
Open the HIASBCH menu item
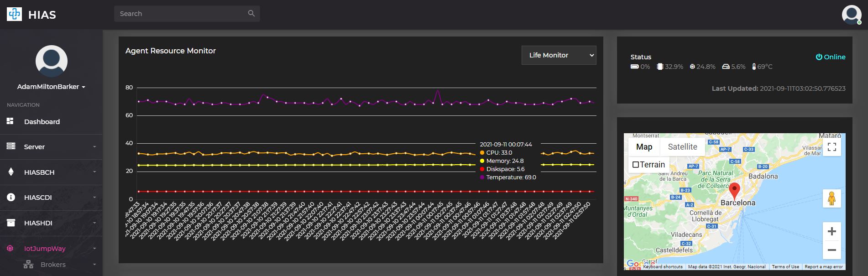pyautogui.click(x=51, y=172)
